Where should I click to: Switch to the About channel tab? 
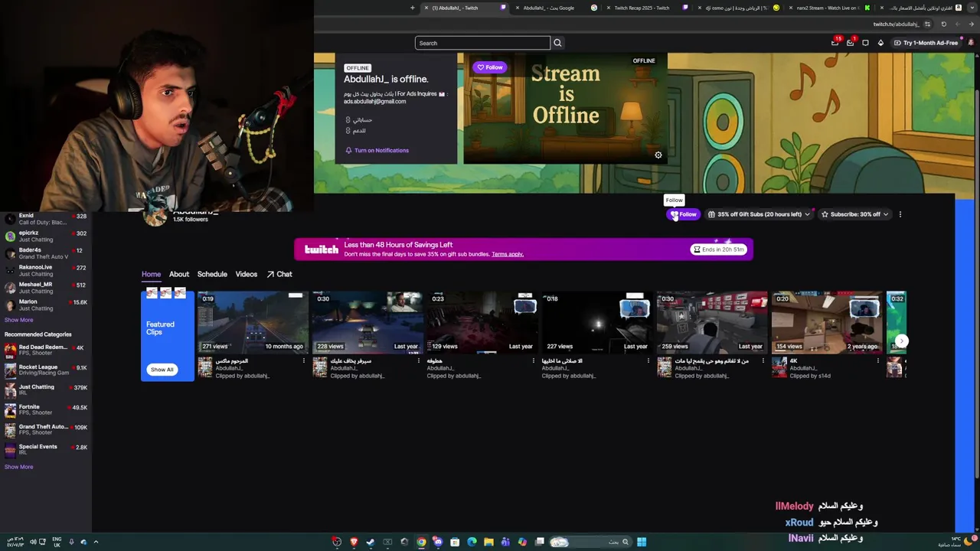pyautogui.click(x=179, y=274)
